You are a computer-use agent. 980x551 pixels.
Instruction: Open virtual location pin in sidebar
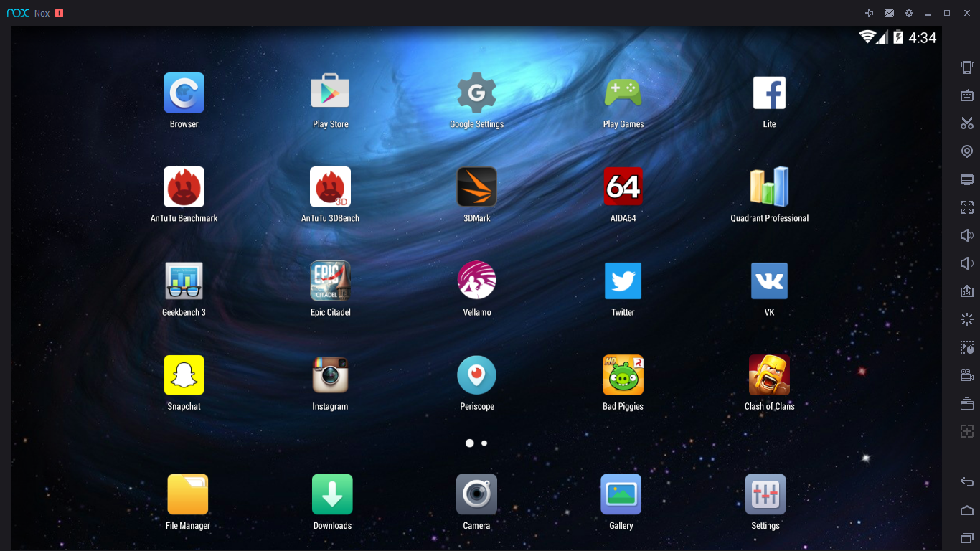(967, 151)
